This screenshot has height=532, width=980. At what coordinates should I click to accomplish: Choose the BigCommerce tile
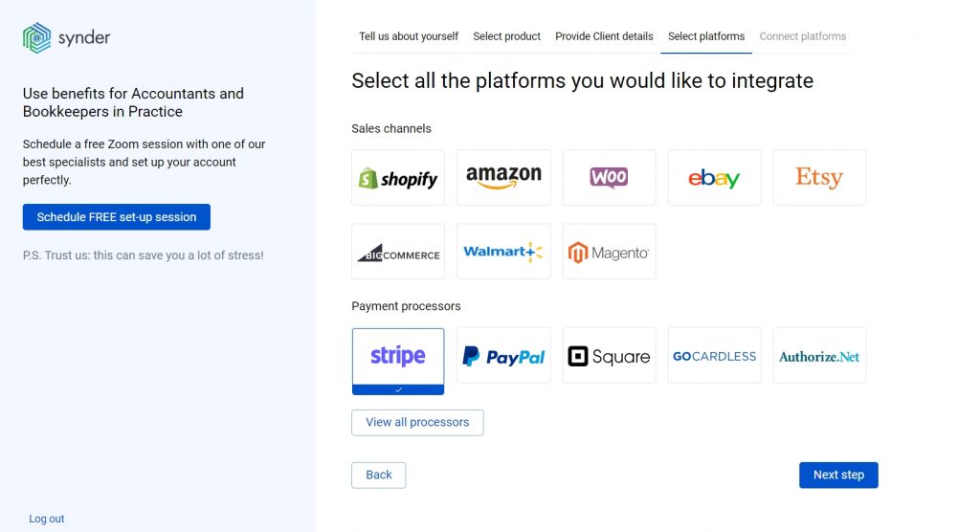pyautogui.click(x=398, y=252)
